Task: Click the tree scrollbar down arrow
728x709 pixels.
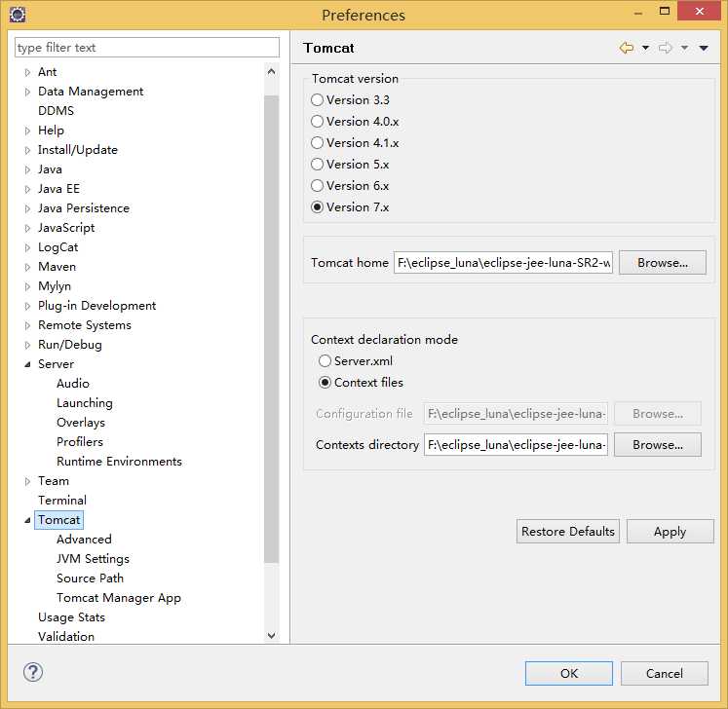Action: [272, 636]
